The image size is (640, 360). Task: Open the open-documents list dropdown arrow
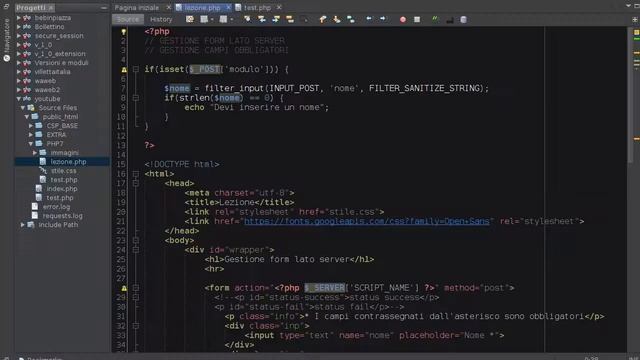(629, 6)
